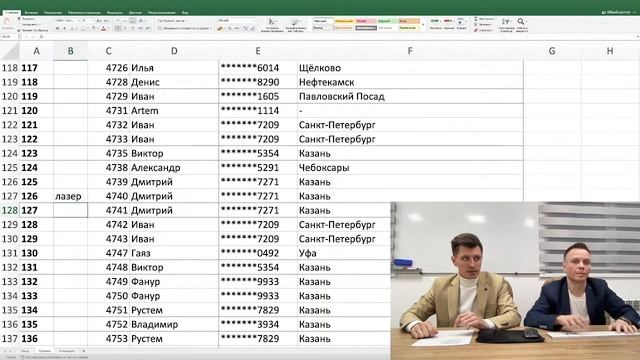Click the Format cells icon
Screen dimensions: 640x360
461,21
